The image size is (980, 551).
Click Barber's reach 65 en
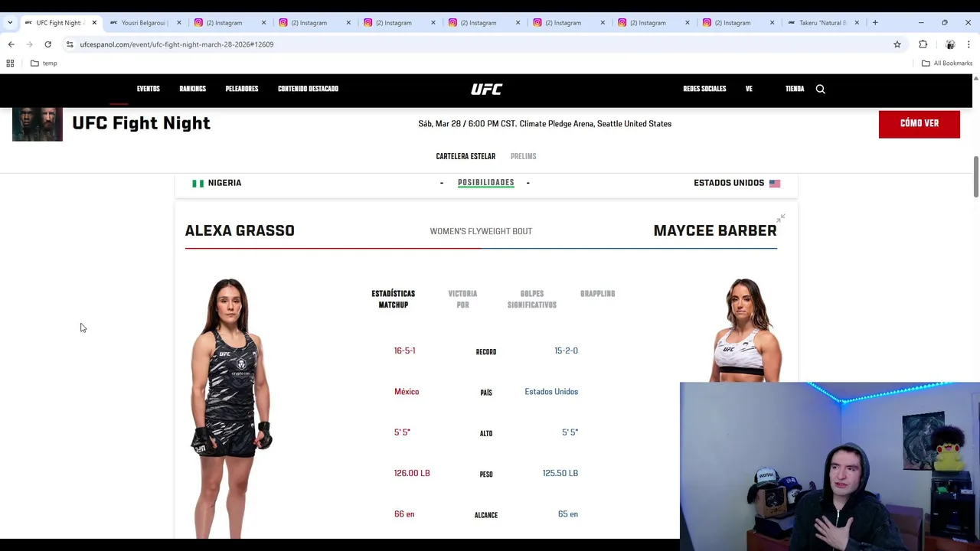click(x=568, y=514)
